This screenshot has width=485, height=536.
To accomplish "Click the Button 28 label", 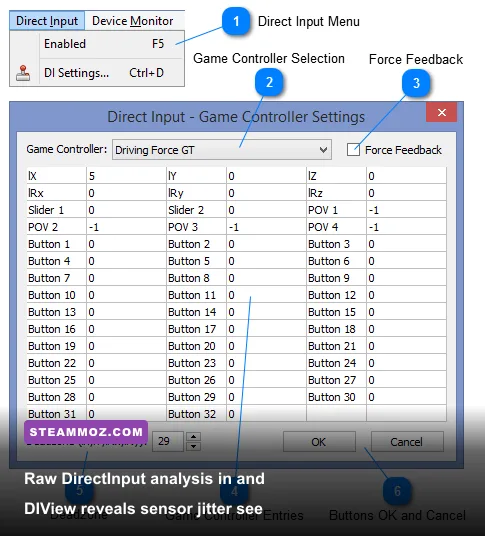I will pos(56,397).
